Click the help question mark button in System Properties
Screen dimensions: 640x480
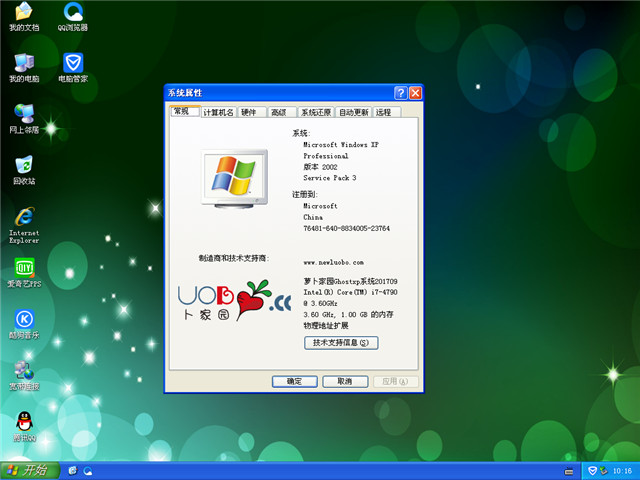[400, 93]
